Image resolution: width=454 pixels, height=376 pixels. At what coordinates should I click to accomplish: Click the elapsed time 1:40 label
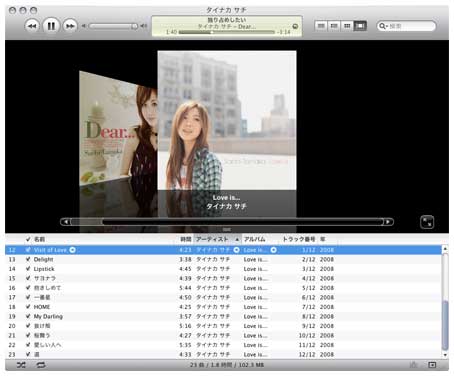[171, 32]
